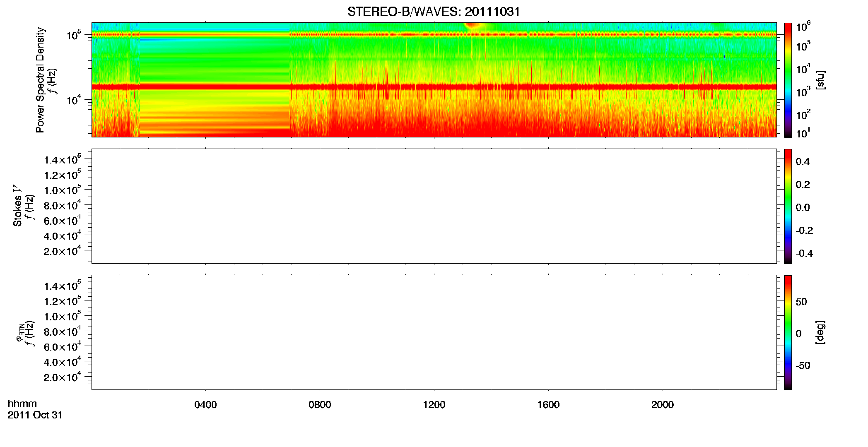Viewport: 868px width, 447px height.
Task: Click the STEREO-B/WAVES: 20111031 plot title
Action: [434, 12]
